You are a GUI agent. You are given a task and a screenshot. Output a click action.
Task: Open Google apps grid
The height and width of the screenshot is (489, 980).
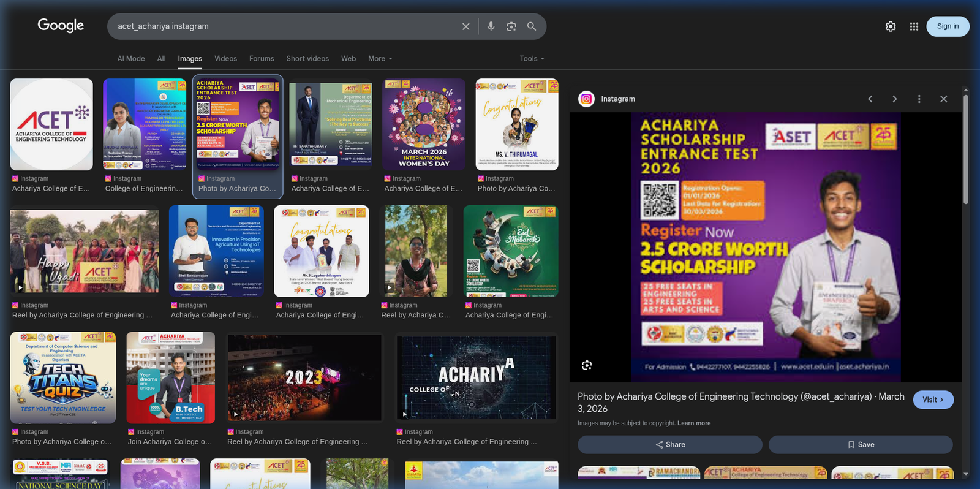tap(914, 26)
